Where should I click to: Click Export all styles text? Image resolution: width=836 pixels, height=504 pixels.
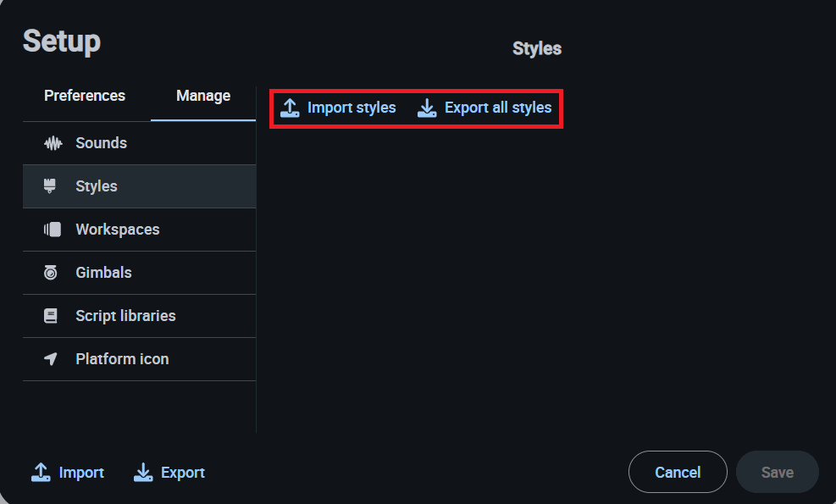pyautogui.click(x=498, y=108)
